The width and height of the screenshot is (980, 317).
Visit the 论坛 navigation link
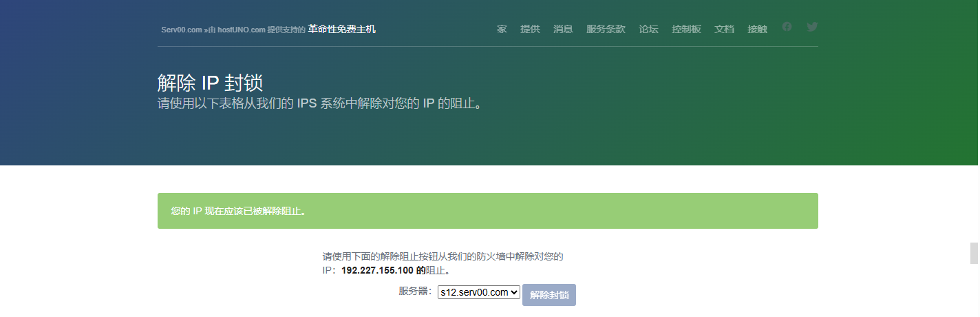(648, 29)
